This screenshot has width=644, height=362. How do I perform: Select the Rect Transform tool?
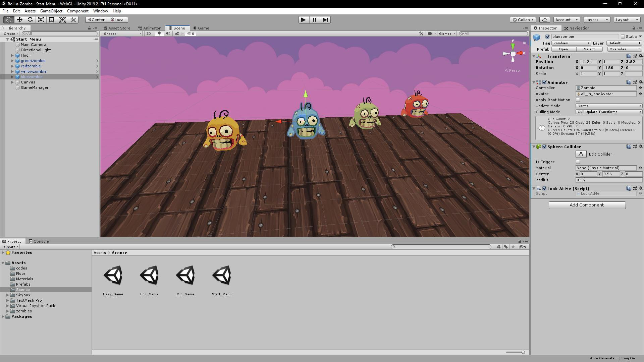point(52,20)
